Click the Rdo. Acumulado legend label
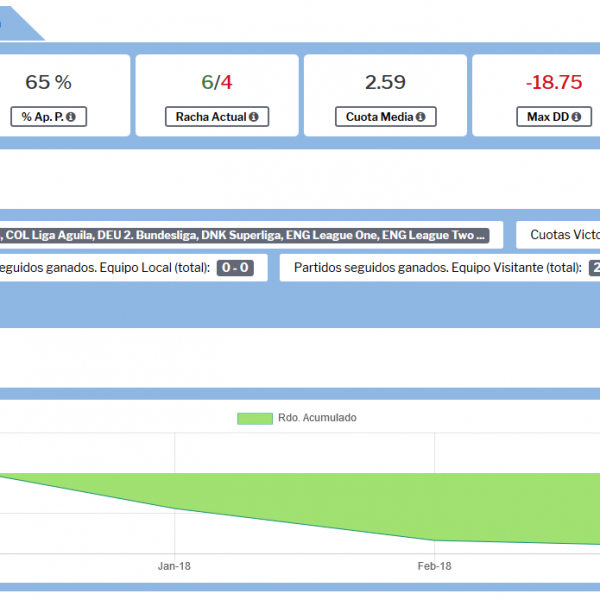 317,418
